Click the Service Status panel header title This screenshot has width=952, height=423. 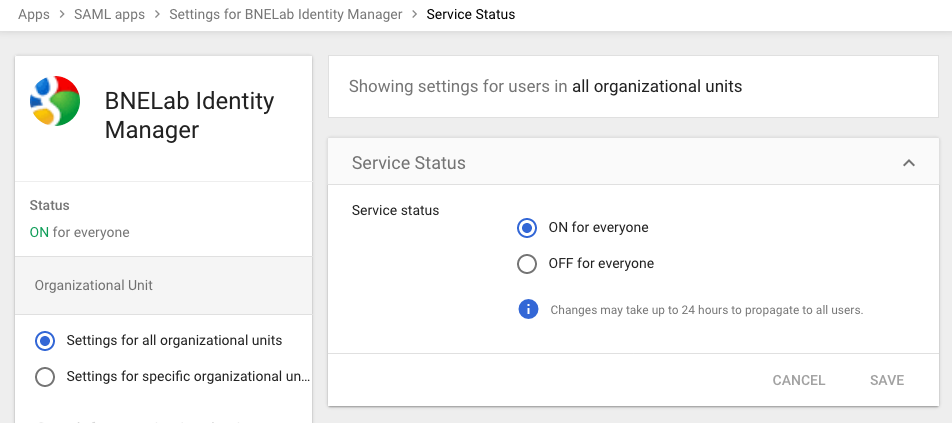[x=408, y=163]
